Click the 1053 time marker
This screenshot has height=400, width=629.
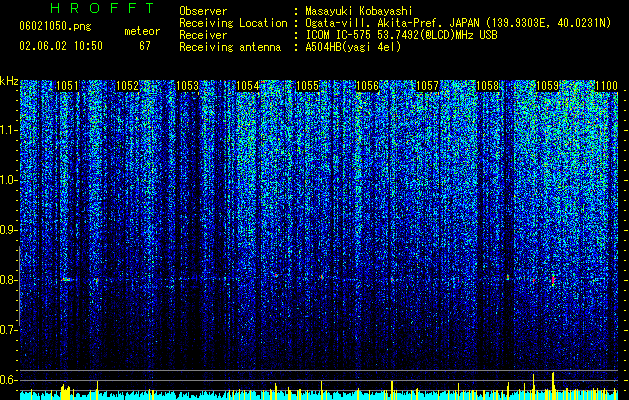click(x=187, y=86)
